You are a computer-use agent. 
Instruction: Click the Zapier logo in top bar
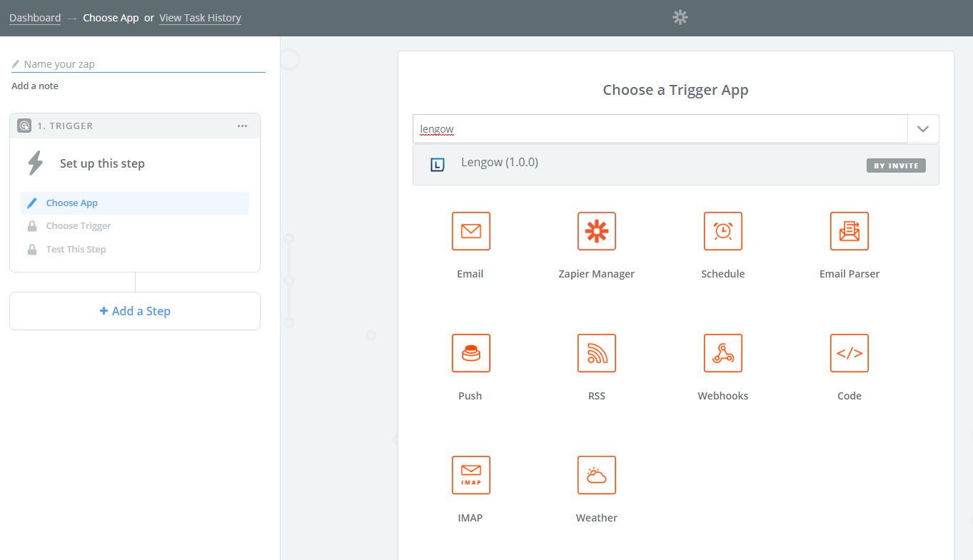point(680,18)
